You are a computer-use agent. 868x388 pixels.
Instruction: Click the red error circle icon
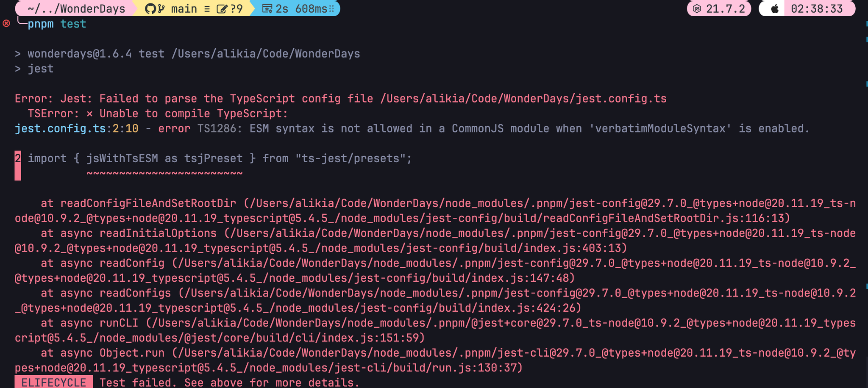point(6,24)
